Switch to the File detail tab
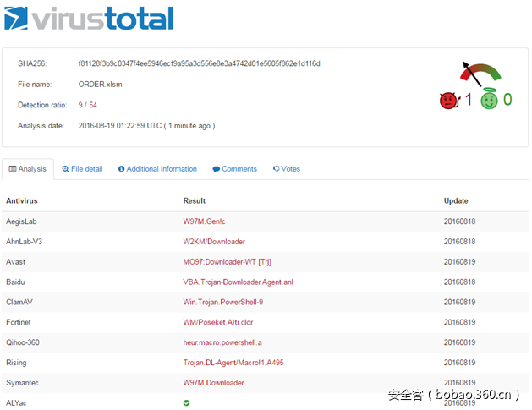 pyautogui.click(x=82, y=169)
